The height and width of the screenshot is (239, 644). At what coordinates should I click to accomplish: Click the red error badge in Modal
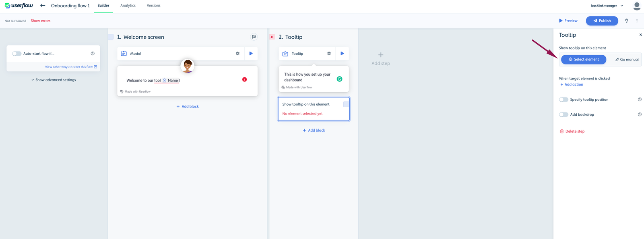tap(244, 79)
